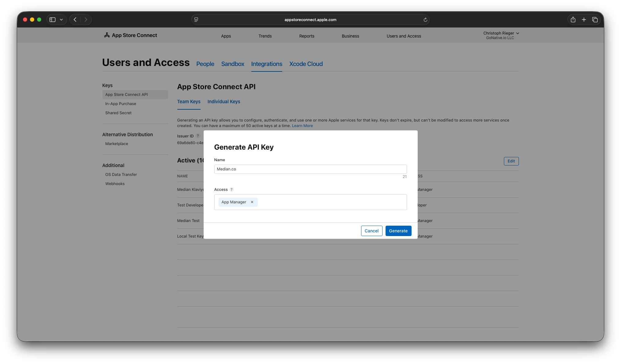
Task: Click the reader/page menu icon in address bar
Action: tap(196, 20)
